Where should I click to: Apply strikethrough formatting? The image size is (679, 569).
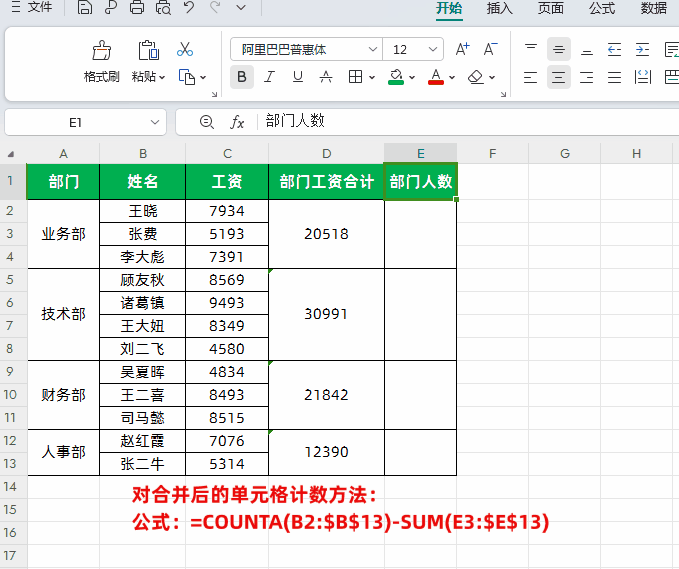point(326,77)
